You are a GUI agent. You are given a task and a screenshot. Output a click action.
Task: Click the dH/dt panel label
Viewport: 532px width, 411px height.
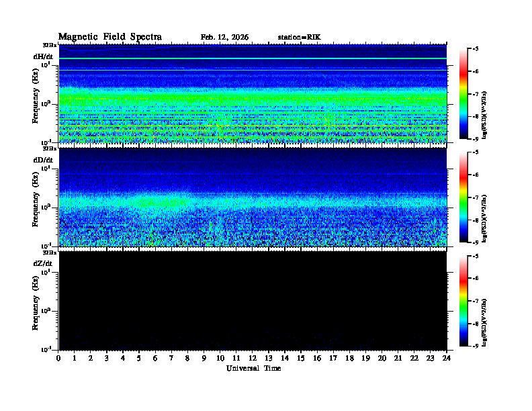click(x=43, y=56)
